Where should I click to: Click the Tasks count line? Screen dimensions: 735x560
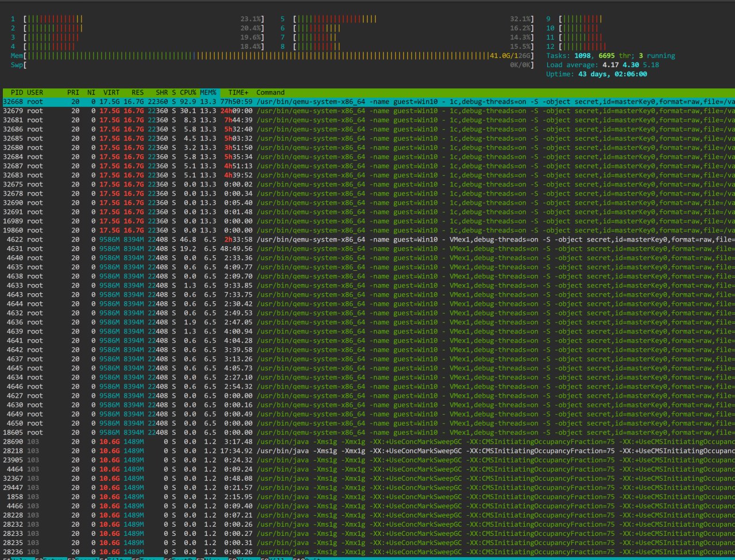tap(610, 56)
